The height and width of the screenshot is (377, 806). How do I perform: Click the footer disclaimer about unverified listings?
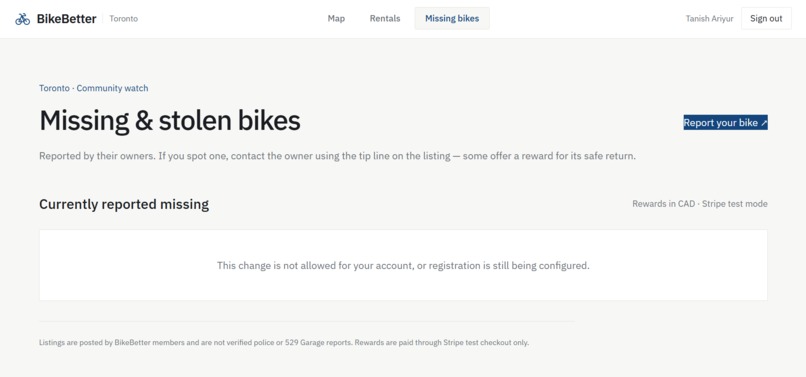click(x=284, y=342)
